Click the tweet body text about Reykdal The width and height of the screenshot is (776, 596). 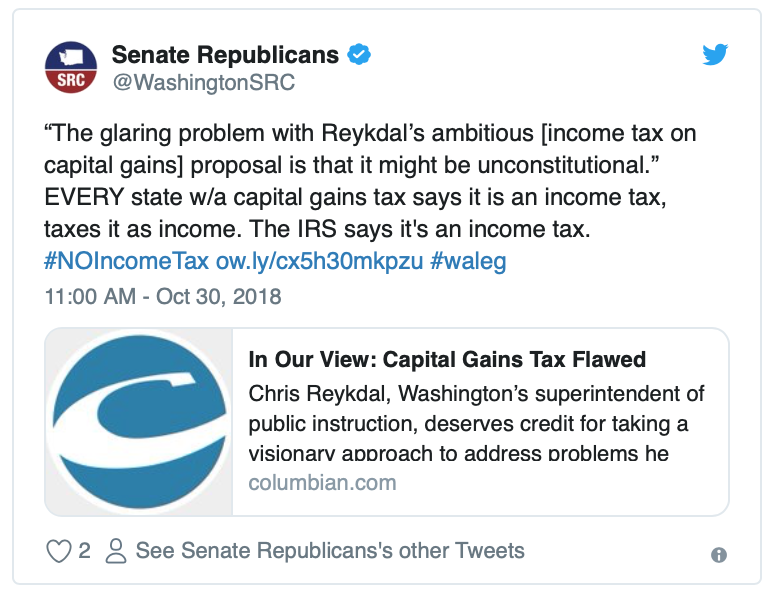tap(370, 181)
